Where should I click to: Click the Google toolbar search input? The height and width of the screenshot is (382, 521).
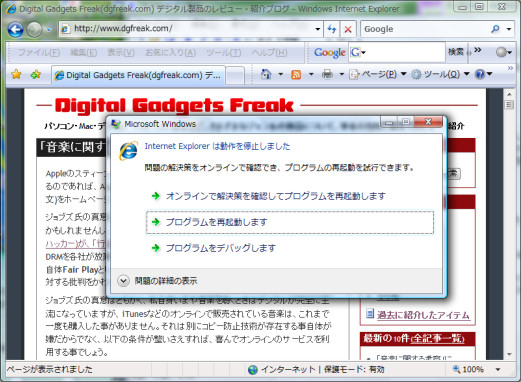(x=405, y=52)
